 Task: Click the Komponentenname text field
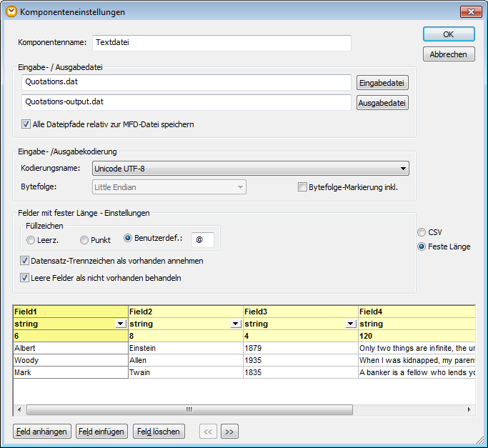[221, 43]
